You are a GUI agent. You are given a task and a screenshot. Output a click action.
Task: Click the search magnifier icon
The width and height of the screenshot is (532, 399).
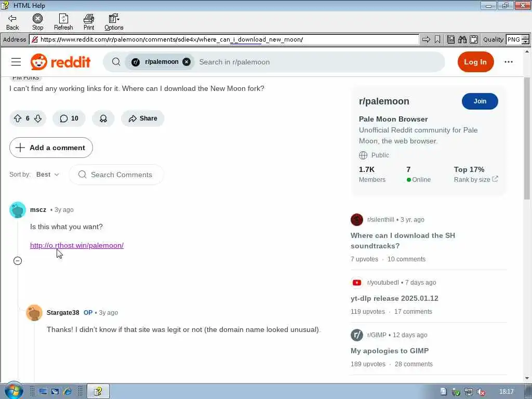[116, 62]
